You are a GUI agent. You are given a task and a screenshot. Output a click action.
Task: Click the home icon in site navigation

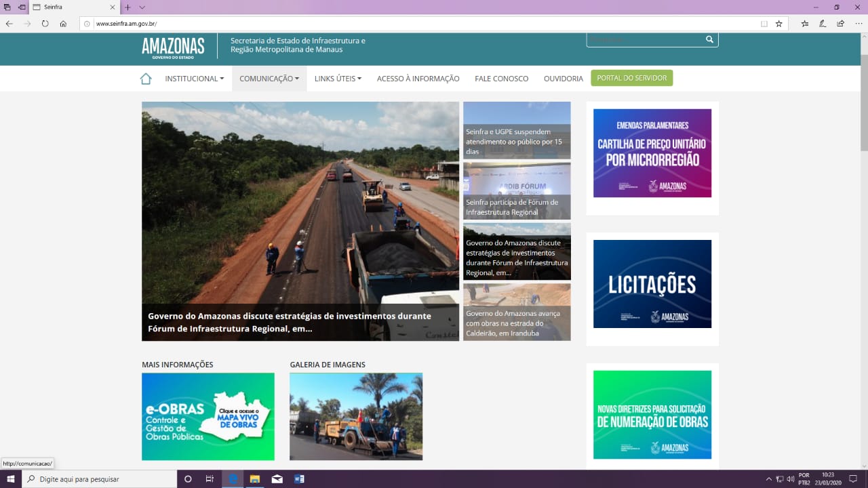[146, 79]
